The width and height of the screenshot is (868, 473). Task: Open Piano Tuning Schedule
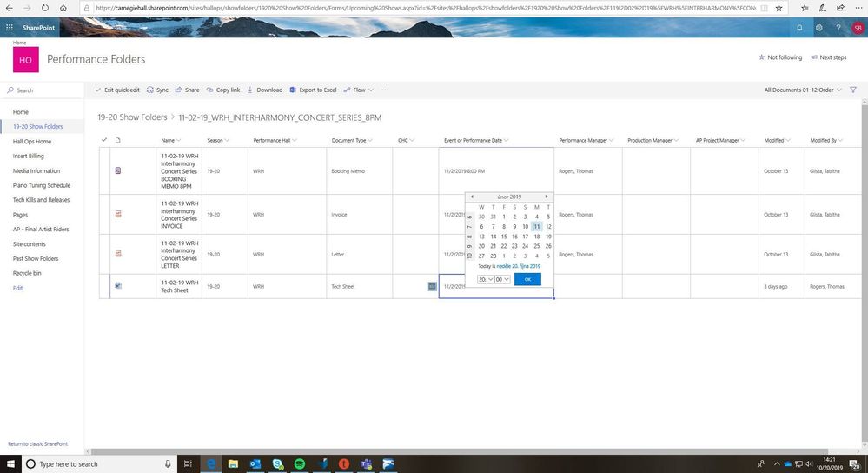click(42, 185)
